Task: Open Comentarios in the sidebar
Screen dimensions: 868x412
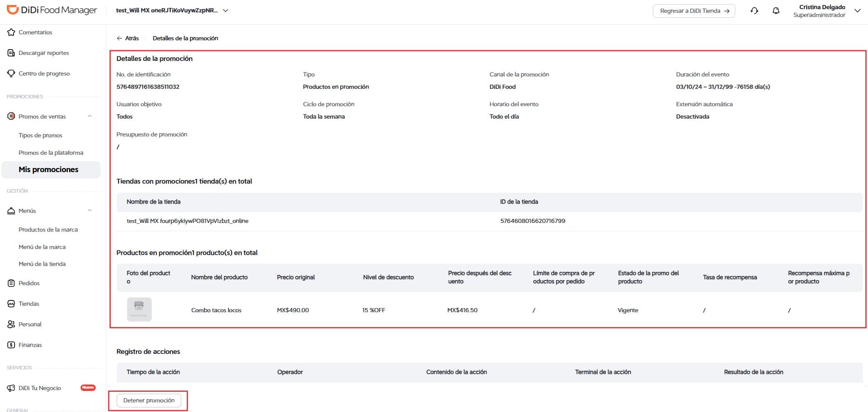Action: point(35,32)
